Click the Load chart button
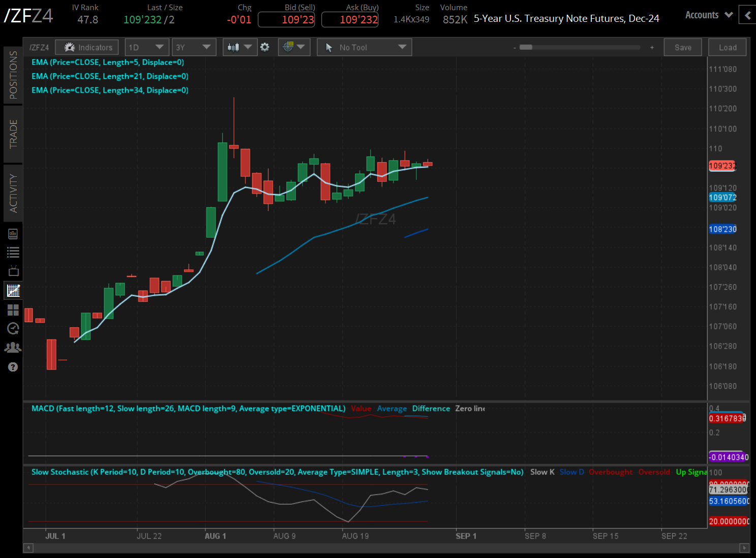Image resolution: width=756 pixels, height=558 pixels. tap(728, 47)
